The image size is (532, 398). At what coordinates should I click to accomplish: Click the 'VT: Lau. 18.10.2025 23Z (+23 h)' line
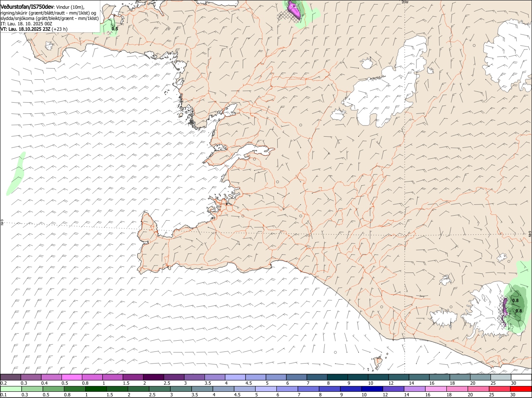coord(34,29)
